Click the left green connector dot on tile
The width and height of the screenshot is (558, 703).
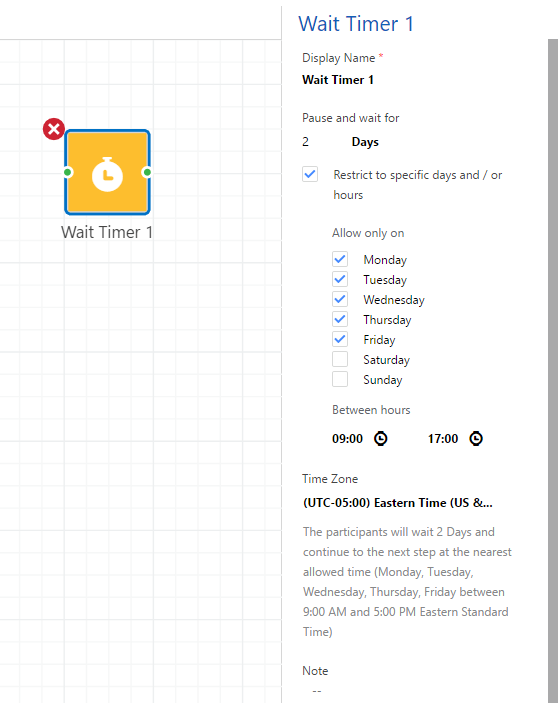pos(68,172)
